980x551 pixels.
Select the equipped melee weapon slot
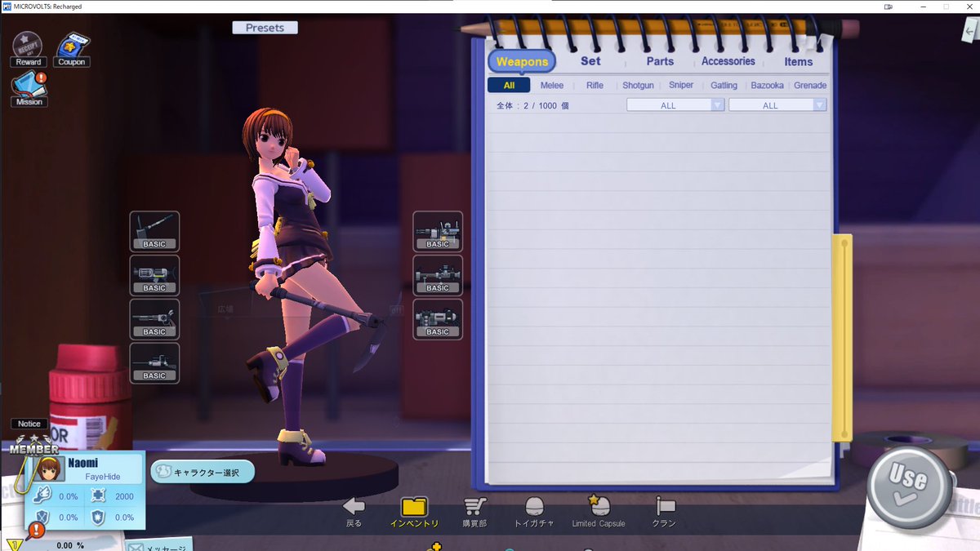point(154,231)
